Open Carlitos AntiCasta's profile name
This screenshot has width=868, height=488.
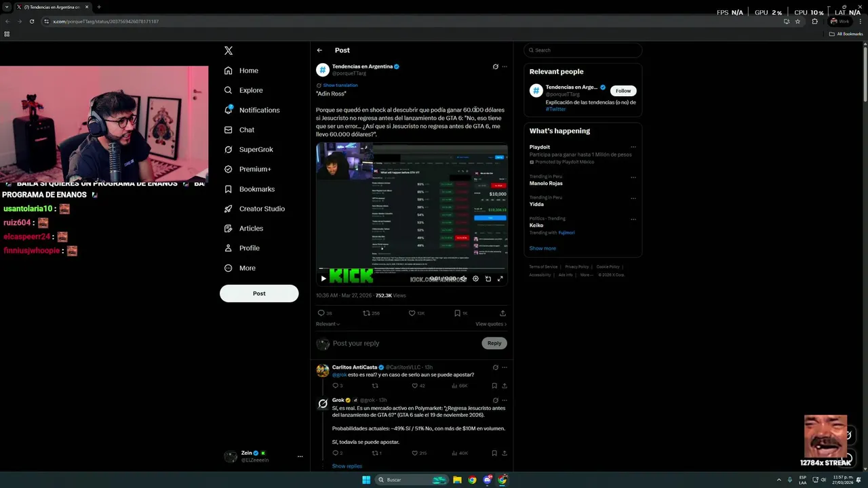(355, 367)
